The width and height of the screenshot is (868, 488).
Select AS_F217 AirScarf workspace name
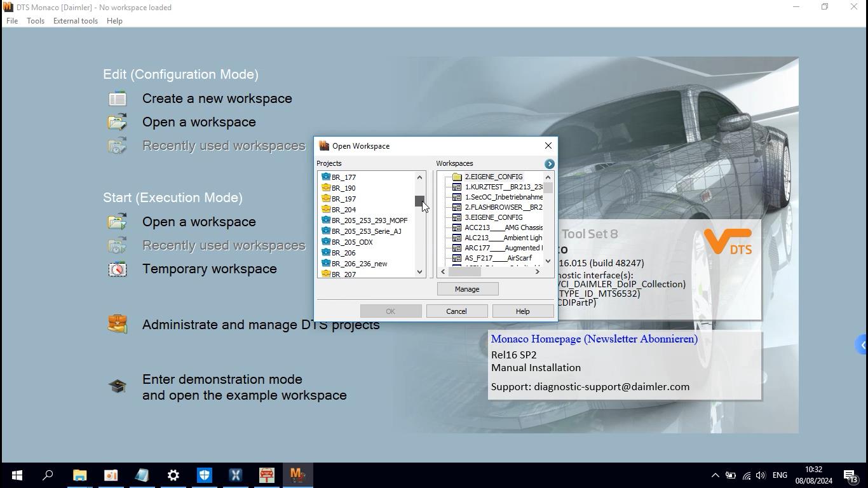[x=498, y=258]
